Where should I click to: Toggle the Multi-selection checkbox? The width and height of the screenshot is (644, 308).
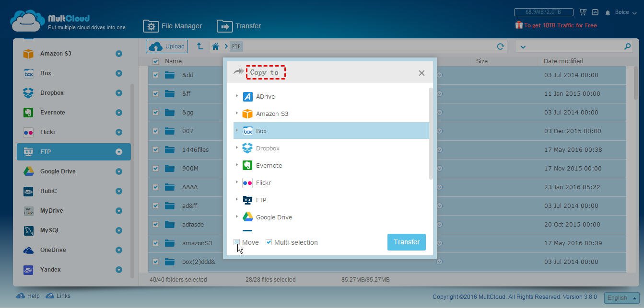269,242
